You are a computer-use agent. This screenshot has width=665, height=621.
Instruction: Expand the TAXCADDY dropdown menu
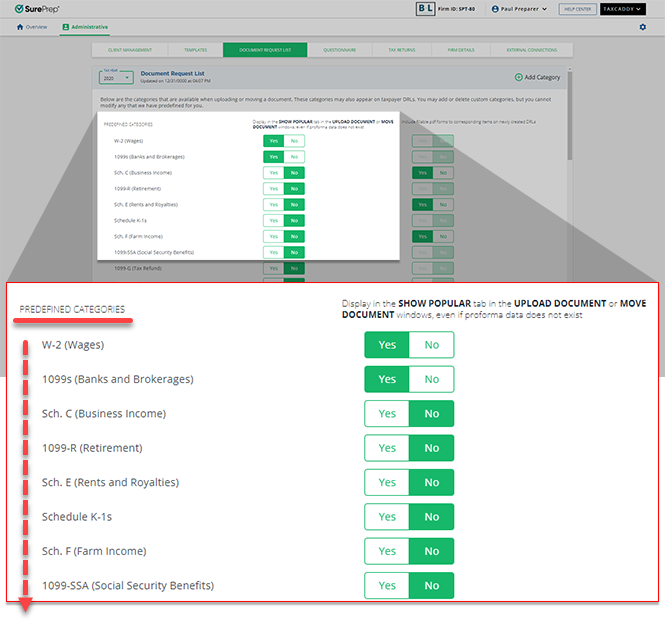[623, 9]
